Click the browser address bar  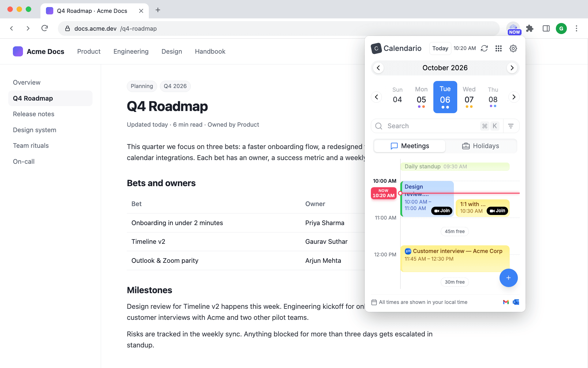click(x=279, y=29)
